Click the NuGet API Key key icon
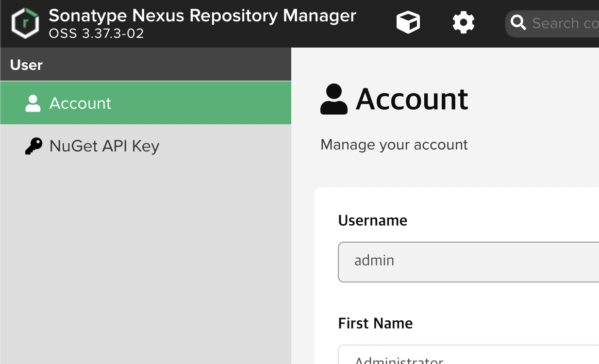The image size is (599, 364). tap(33, 146)
